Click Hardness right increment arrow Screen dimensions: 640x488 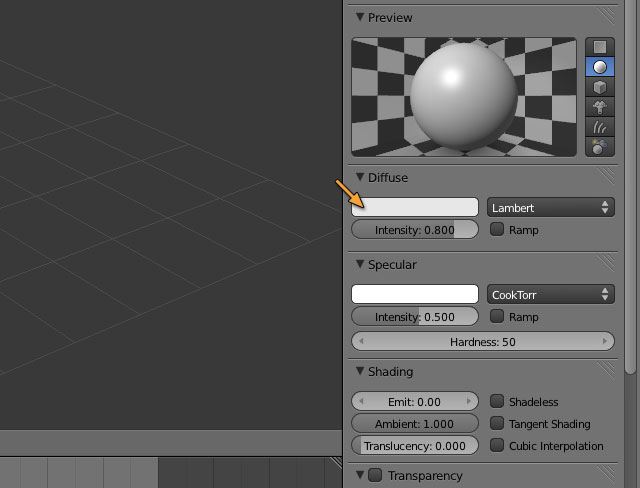tap(606, 341)
